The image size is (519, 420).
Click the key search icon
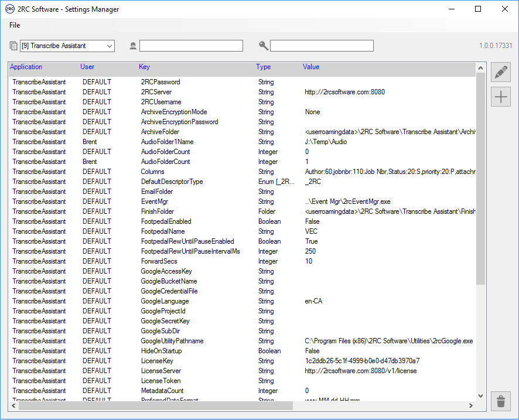tap(264, 46)
